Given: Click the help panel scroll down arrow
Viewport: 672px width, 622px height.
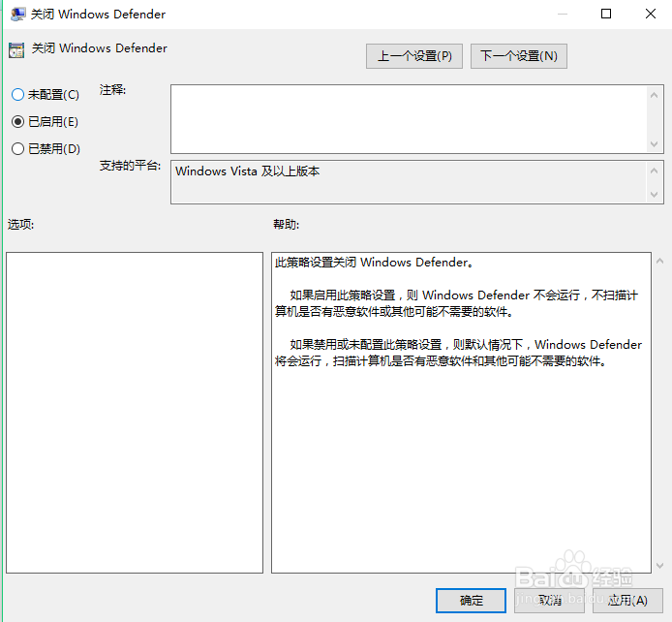Looking at the screenshot, I should point(660,566).
